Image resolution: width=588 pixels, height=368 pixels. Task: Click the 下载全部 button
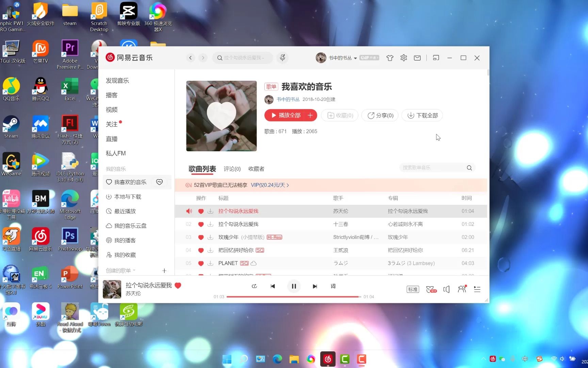pyautogui.click(x=422, y=116)
